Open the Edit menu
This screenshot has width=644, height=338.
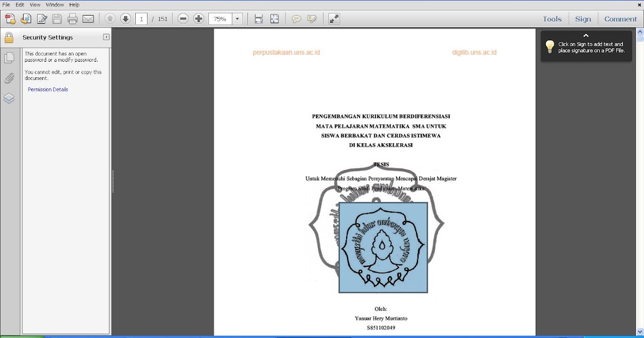point(20,4)
